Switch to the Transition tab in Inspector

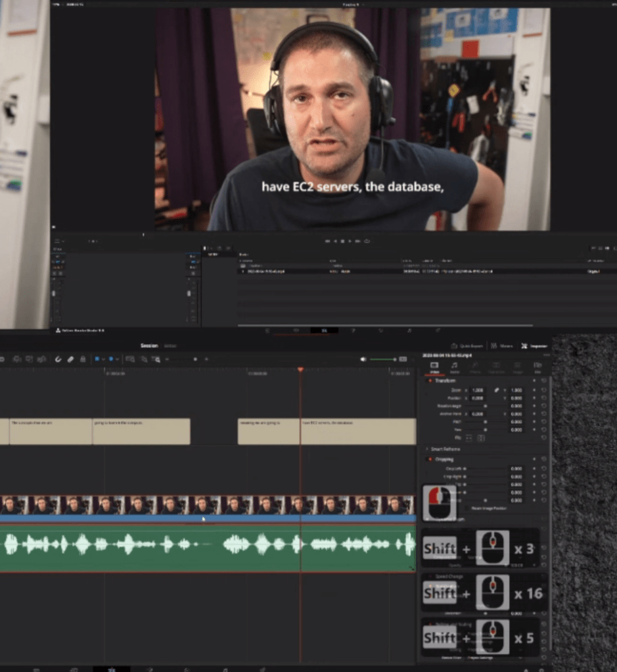tap(496, 367)
